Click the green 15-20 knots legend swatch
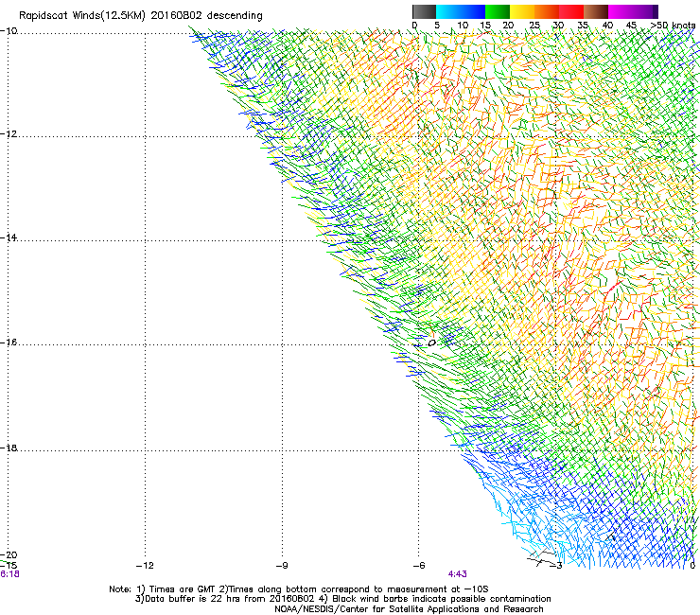 pyautogui.click(x=498, y=11)
